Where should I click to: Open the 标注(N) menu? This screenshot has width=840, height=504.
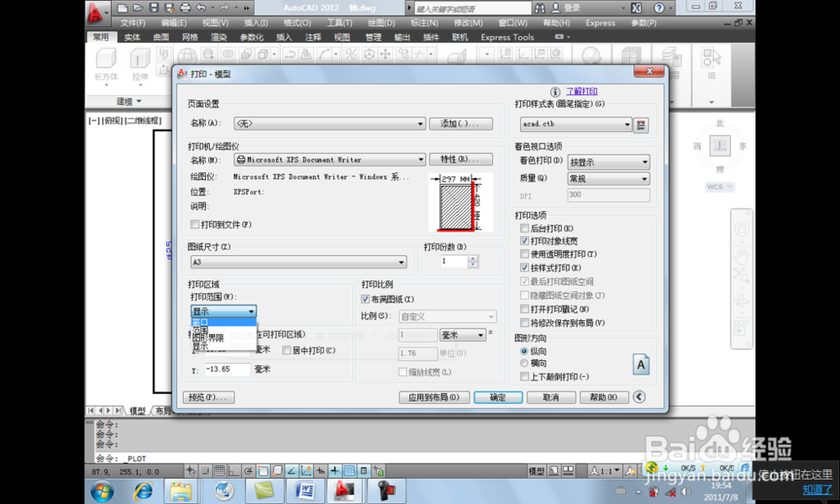[x=424, y=23]
